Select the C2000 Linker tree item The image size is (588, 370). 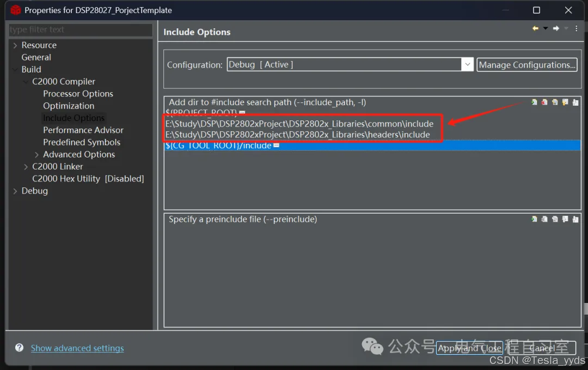point(57,167)
